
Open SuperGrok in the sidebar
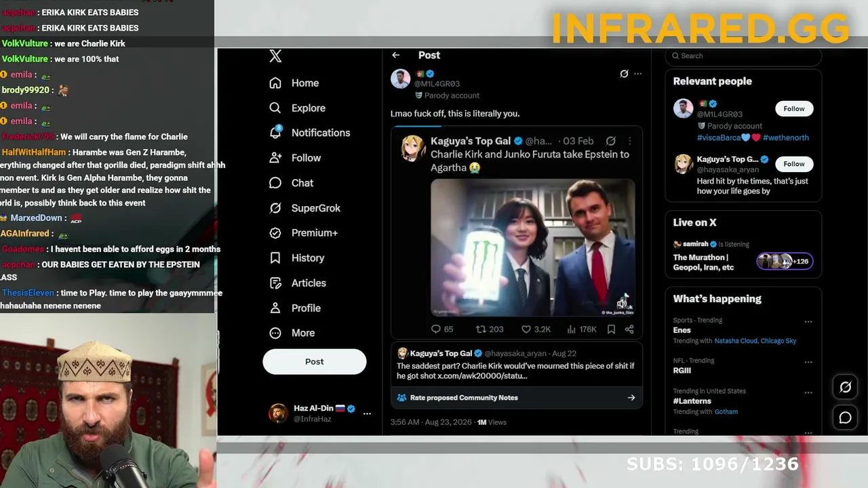304,208
